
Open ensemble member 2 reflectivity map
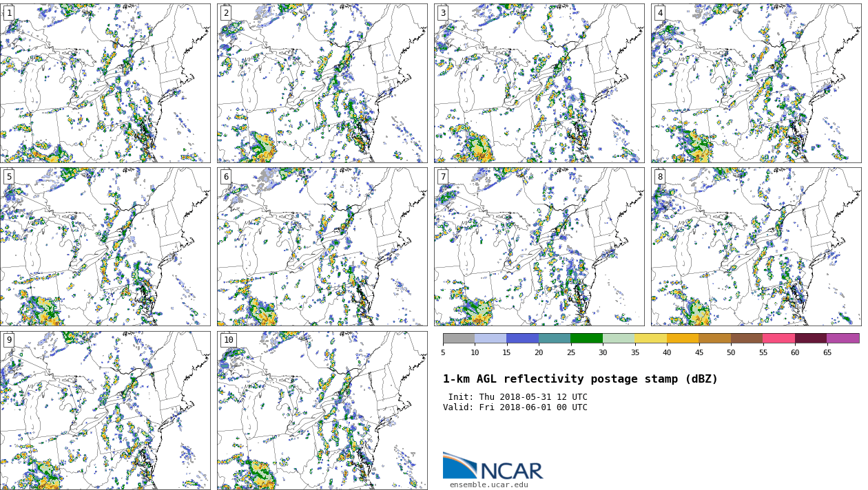point(322,83)
